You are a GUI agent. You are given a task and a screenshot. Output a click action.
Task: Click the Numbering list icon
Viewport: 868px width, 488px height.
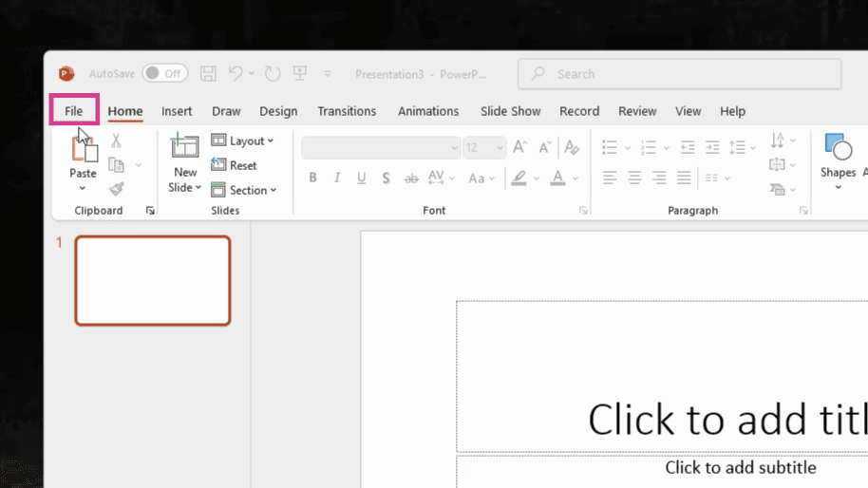[x=649, y=147]
